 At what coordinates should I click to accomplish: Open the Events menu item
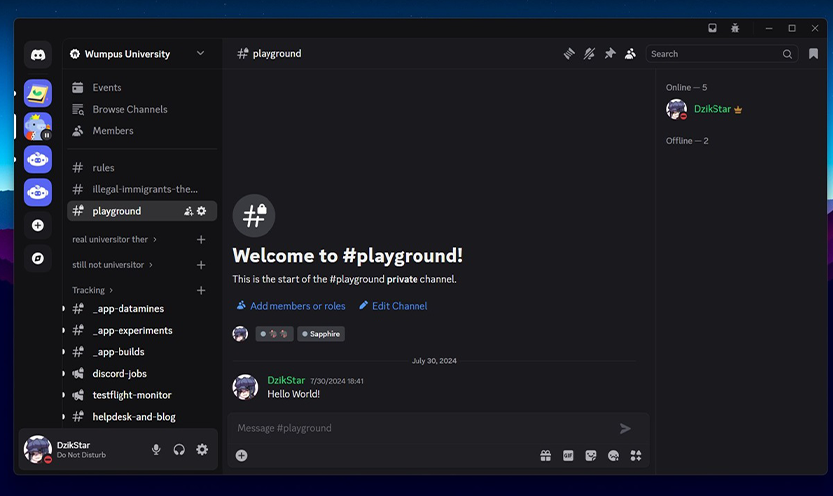[x=142, y=87]
